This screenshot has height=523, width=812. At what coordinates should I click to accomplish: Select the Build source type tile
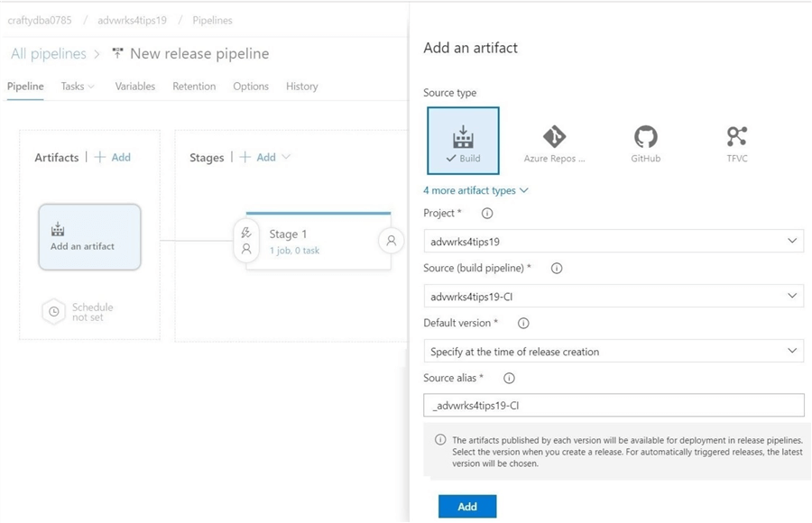(x=463, y=141)
